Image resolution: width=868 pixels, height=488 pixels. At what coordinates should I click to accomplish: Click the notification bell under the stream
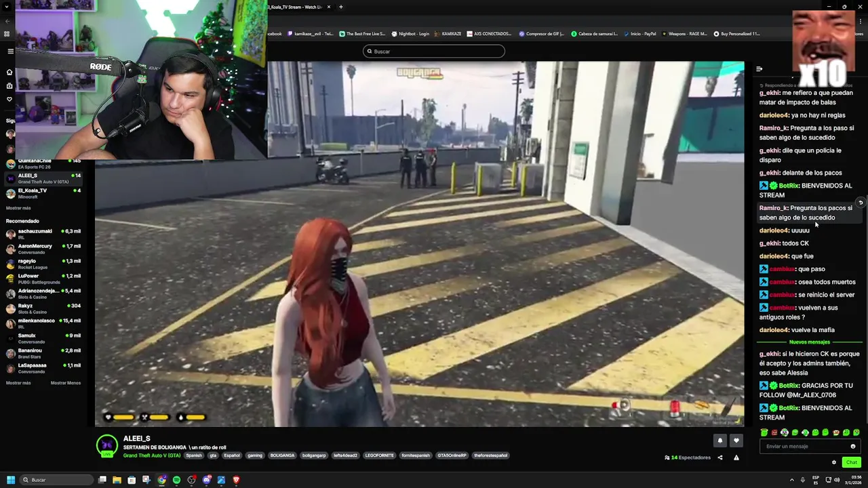coord(720,441)
